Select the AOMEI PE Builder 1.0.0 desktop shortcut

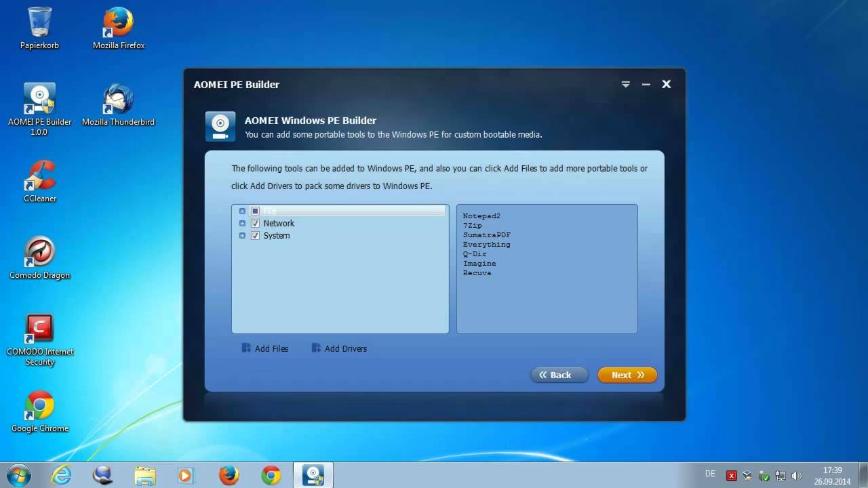[39, 109]
